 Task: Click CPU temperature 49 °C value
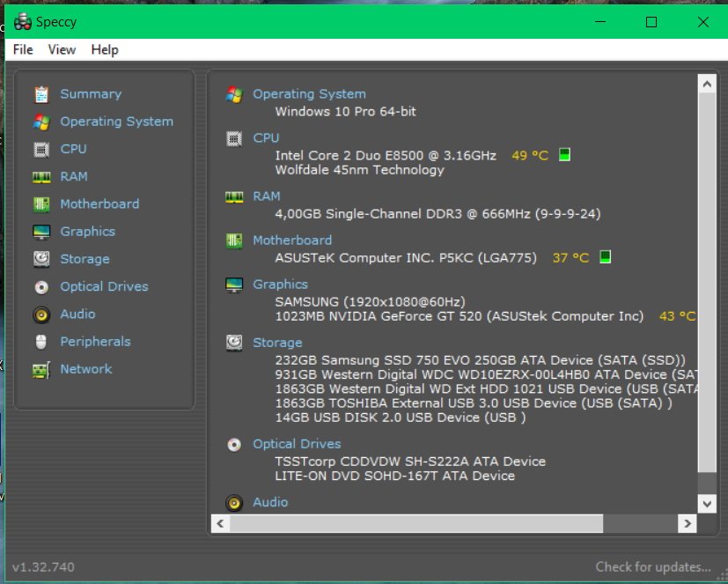click(x=530, y=155)
